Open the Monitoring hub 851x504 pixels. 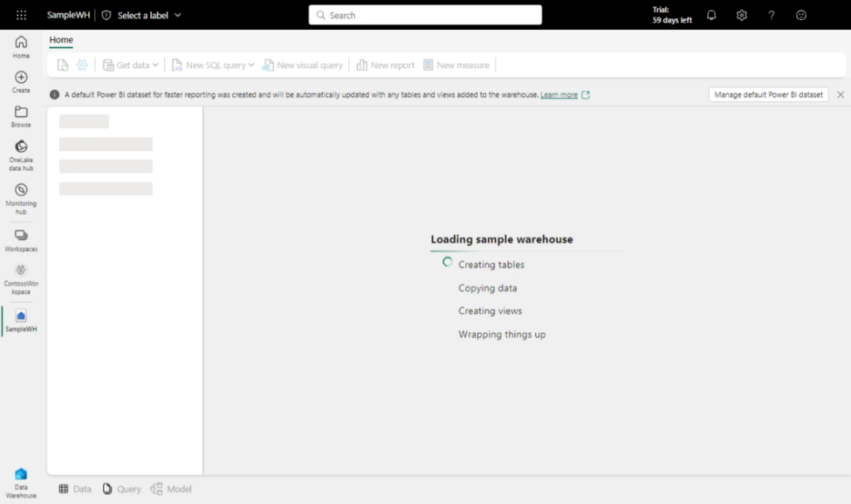[21, 198]
